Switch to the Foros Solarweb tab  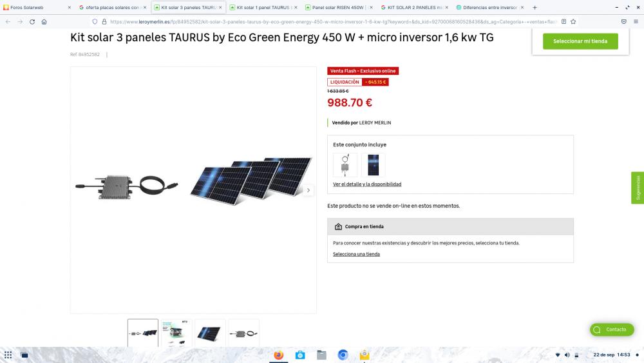click(37, 7)
